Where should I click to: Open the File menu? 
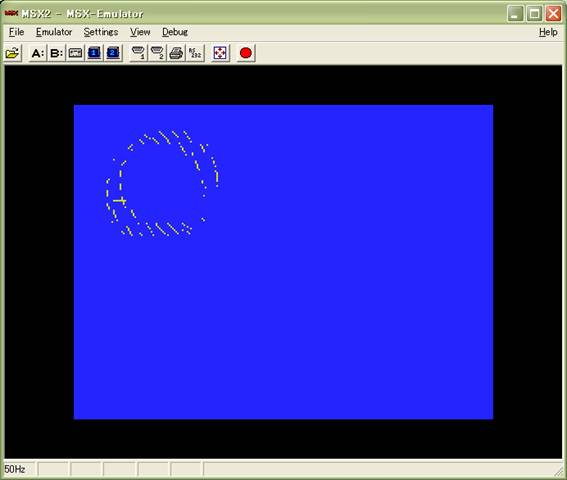pyautogui.click(x=16, y=32)
